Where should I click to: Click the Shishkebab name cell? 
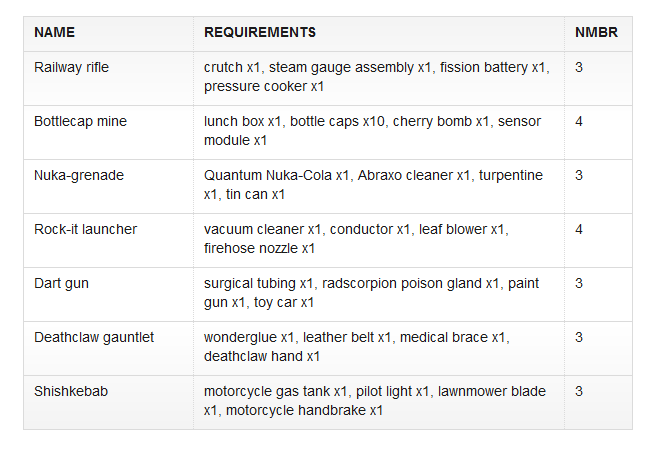point(71,392)
